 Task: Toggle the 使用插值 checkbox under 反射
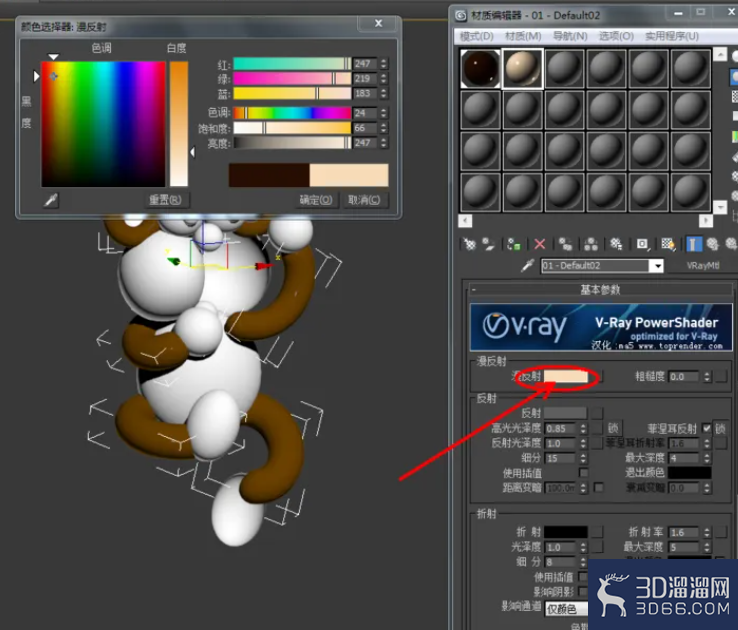[x=584, y=472]
